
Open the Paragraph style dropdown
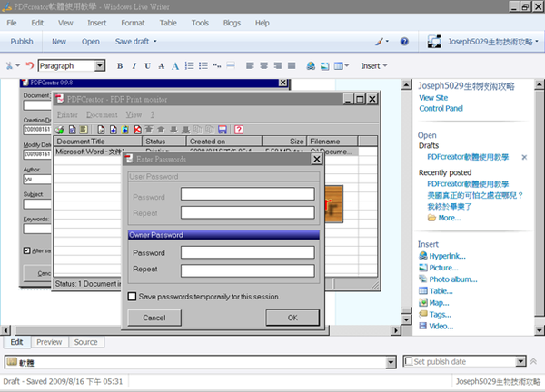coord(100,65)
